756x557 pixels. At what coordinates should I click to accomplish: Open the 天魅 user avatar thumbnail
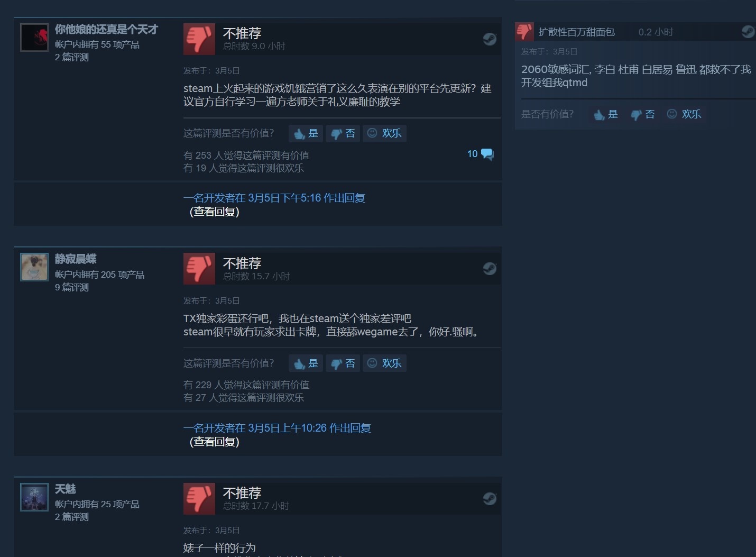coord(34,497)
